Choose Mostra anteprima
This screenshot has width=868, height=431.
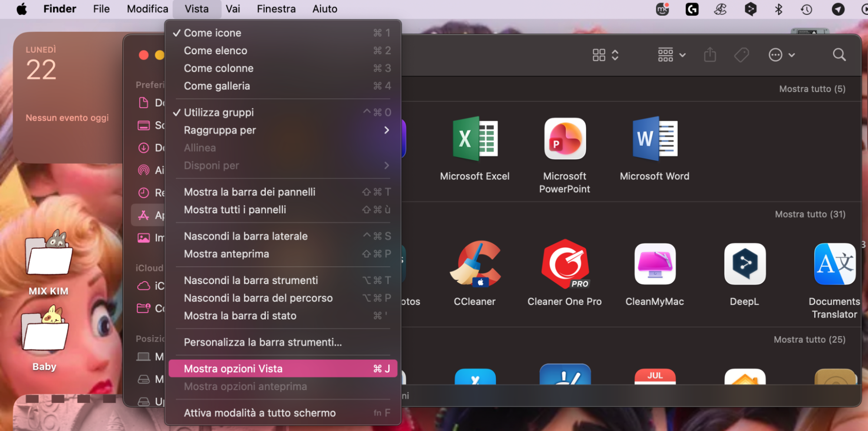(x=283, y=254)
